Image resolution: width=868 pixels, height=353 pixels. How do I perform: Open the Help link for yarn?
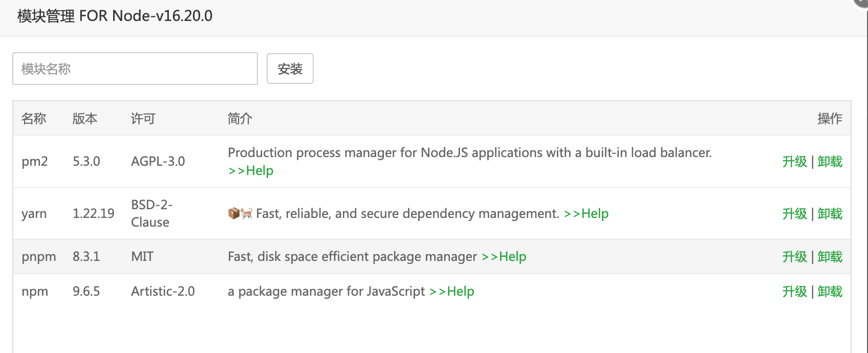coord(586,214)
